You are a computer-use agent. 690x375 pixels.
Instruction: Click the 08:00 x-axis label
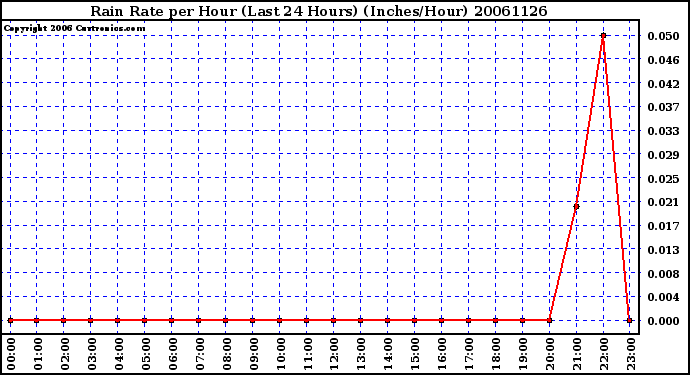pyautogui.click(x=227, y=354)
